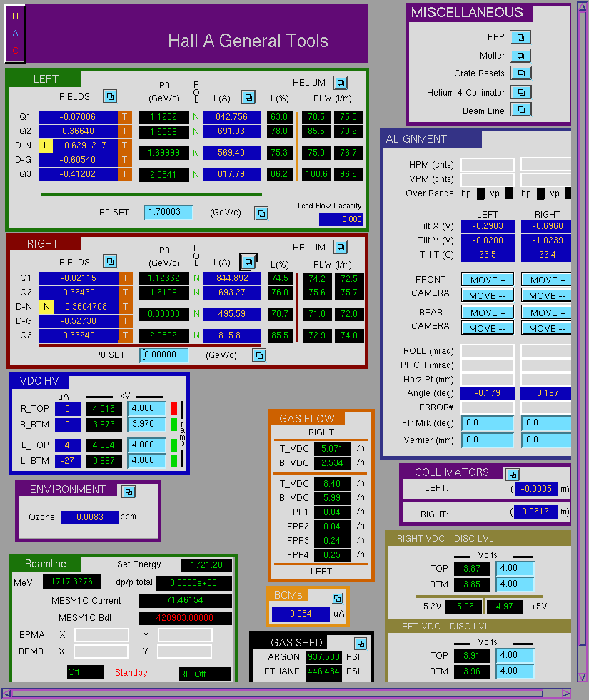Click LEFT VDC DISC LVL BTM setpoint 4.00
589x700 pixels.
coord(515,671)
